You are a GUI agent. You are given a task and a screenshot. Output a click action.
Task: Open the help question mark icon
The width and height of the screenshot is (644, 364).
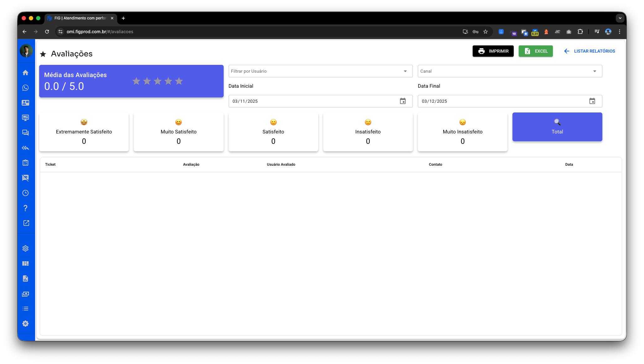point(25,208)
